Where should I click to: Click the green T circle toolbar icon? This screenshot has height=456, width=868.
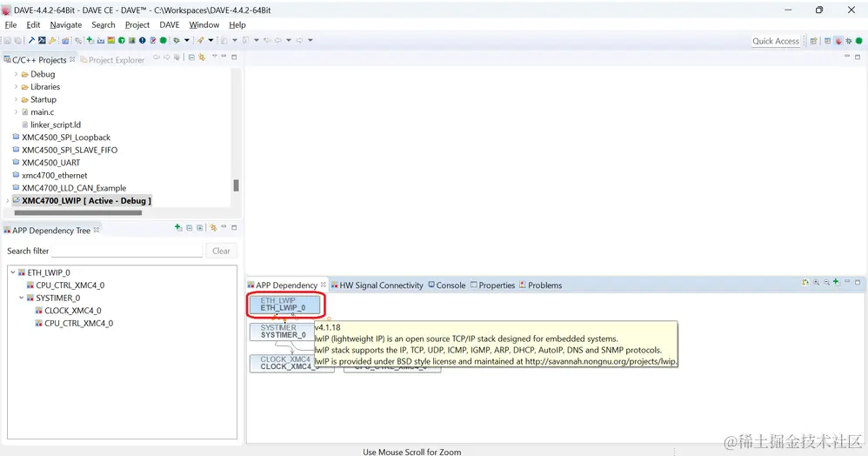pos(121,40)
